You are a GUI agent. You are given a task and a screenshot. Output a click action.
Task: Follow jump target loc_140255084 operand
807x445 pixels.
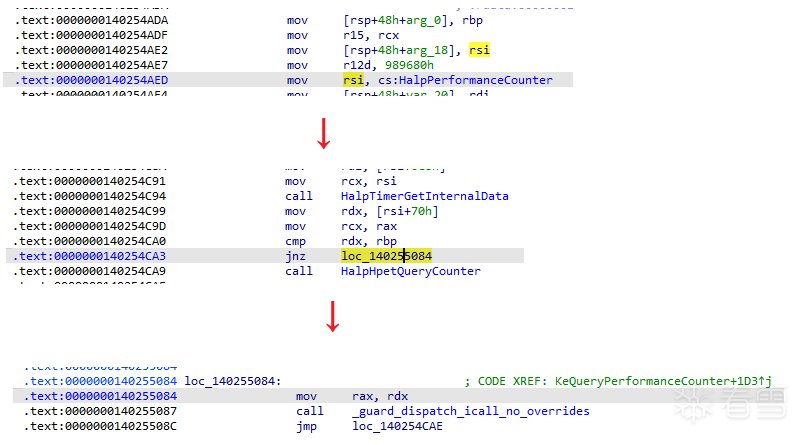[387, 256]
